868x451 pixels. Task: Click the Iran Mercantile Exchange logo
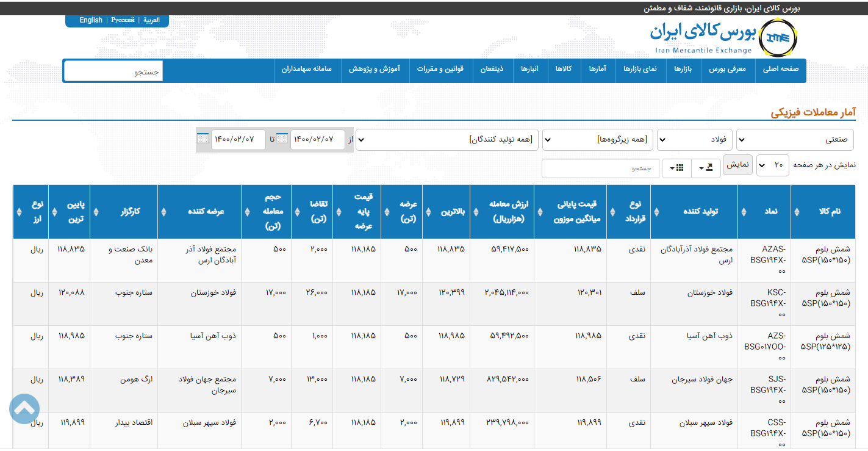723,38
